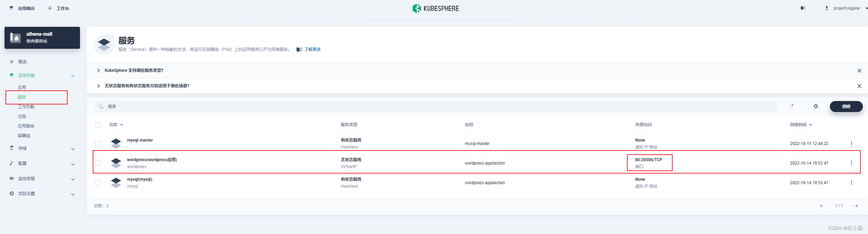Open more actions for mysql-master row
The image size is (868, 234).
(852, 143)
